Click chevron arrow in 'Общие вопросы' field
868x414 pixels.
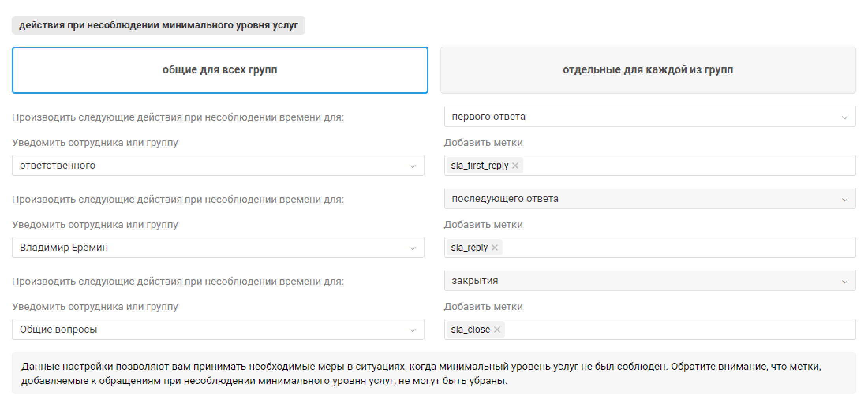413,330
